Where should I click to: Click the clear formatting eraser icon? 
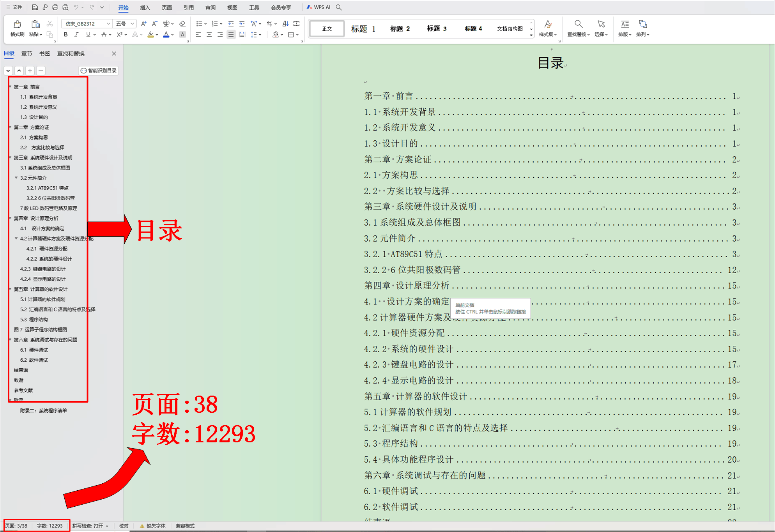click(x=182, y=24)
